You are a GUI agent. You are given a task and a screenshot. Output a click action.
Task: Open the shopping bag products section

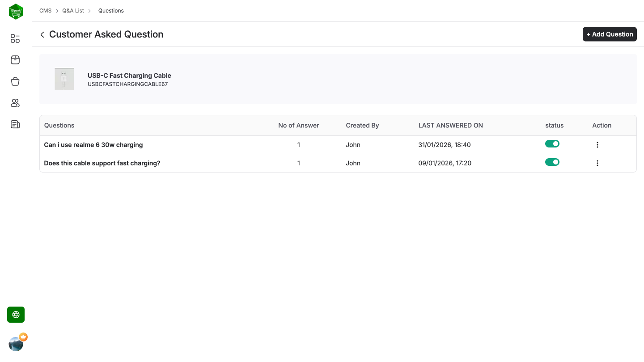tap(15, 81)
